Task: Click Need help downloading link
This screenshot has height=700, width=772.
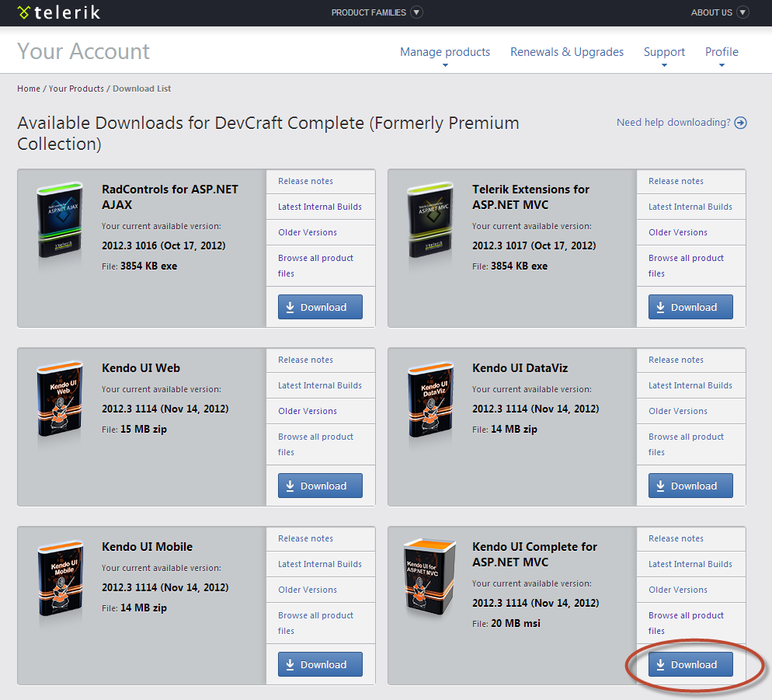Action: 673,122
